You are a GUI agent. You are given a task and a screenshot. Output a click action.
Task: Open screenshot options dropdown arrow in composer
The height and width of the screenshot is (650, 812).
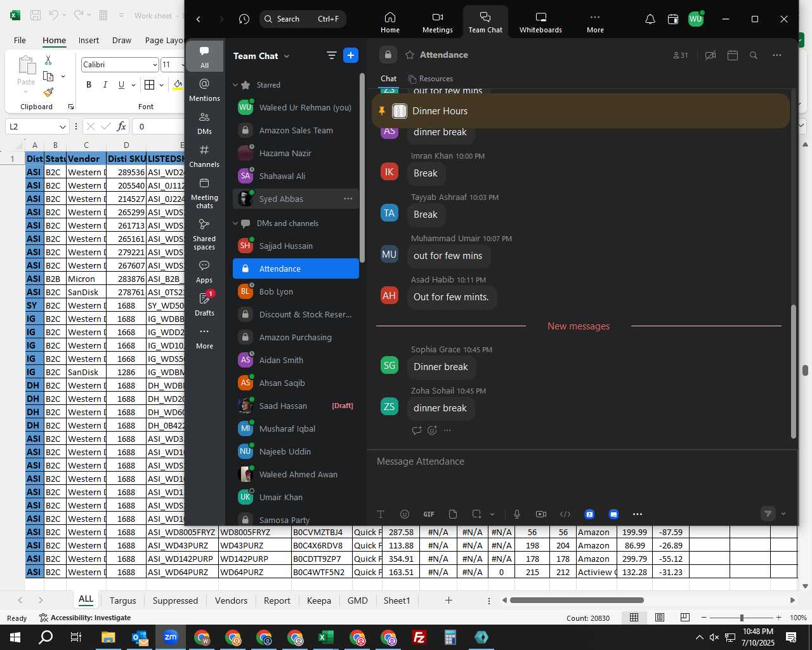[492, 514]
